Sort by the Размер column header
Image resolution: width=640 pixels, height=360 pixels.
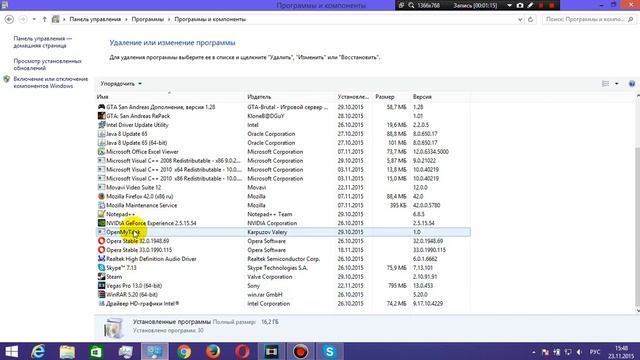click(391, 97)
